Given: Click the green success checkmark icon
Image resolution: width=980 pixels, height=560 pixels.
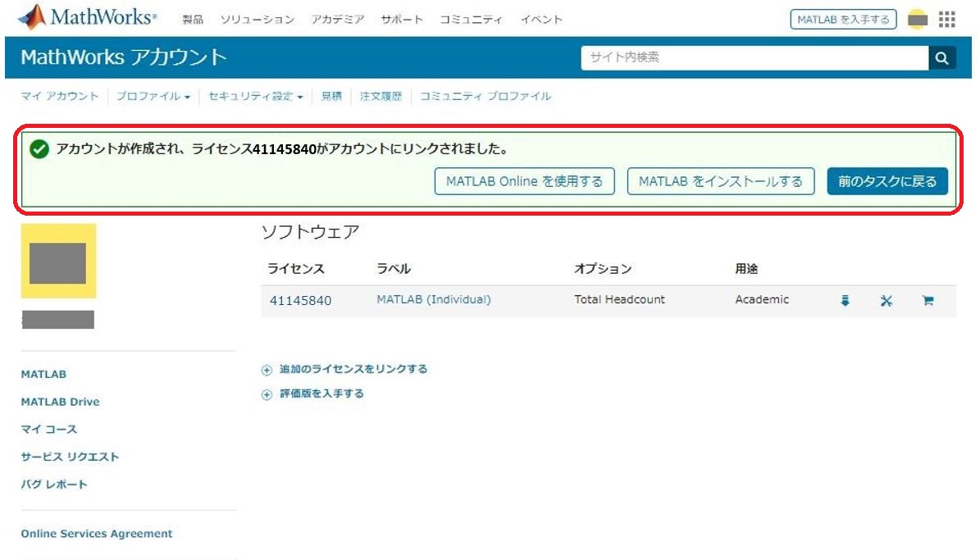Looking at the screenshot, I should click(39, 149).
